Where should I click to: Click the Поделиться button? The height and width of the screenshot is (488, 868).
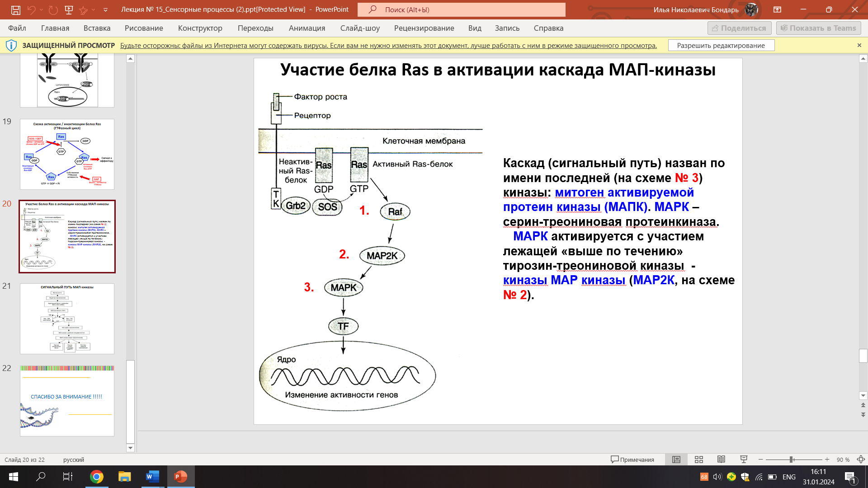[x=739, y=28]
